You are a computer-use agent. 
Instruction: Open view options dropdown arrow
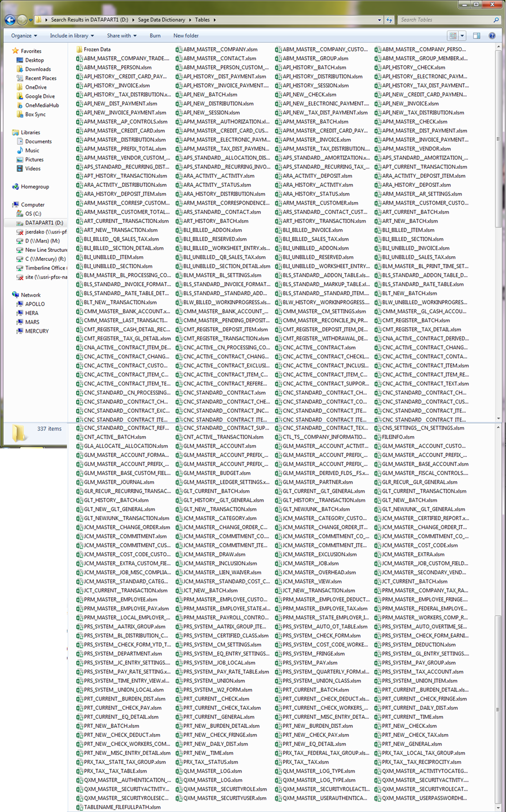(462, 35)
